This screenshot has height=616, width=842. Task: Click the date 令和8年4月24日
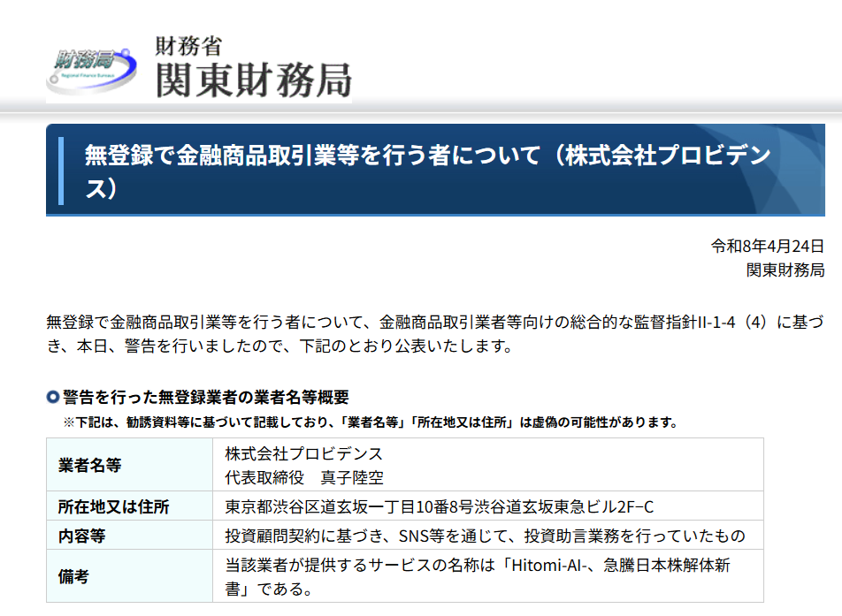point(768,247)
